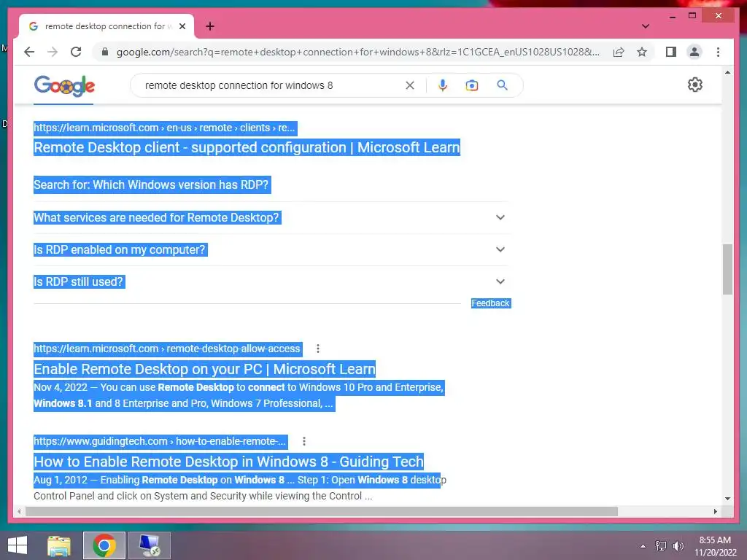Click the horizontal scrollbar thumb

(322, 511)
